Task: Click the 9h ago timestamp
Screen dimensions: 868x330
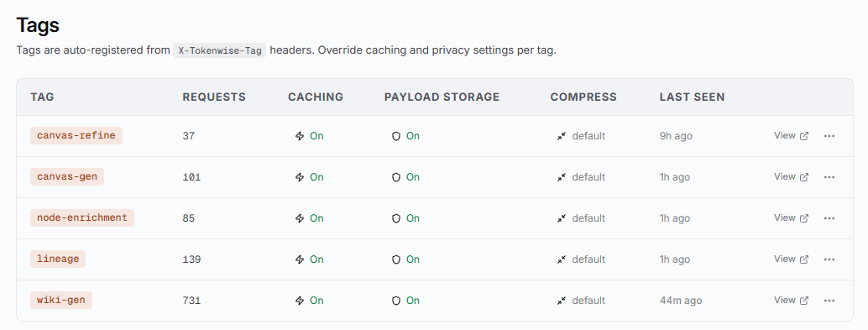Action: pos(676,136)
